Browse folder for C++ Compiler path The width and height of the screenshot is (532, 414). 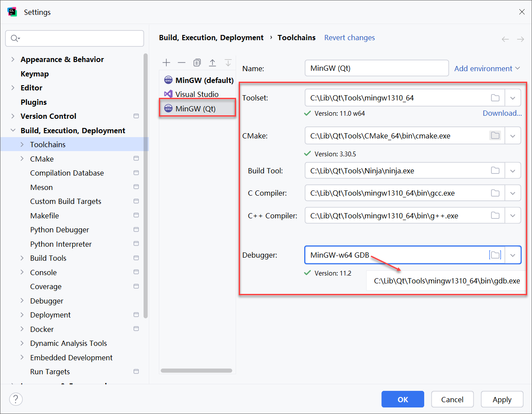[495, 215]
